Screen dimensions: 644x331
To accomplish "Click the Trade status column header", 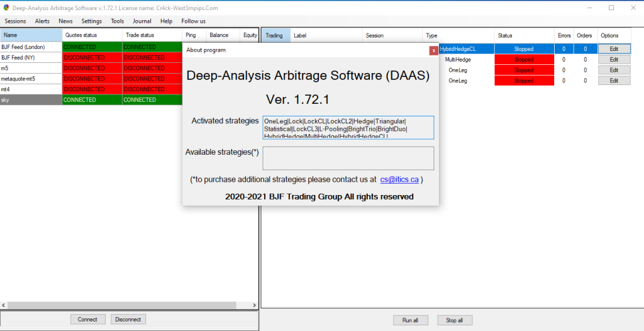I will tap(152, 35).
